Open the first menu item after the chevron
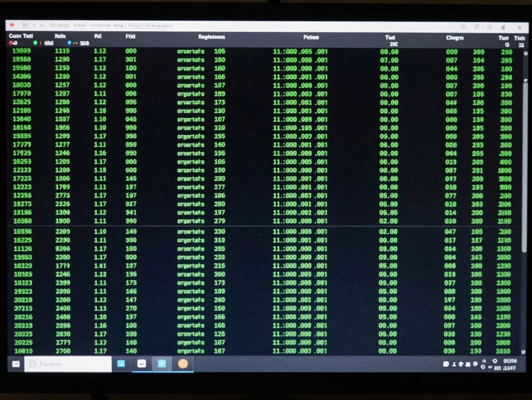This screenshot has height=400, width=532. (x=60, y=26)
